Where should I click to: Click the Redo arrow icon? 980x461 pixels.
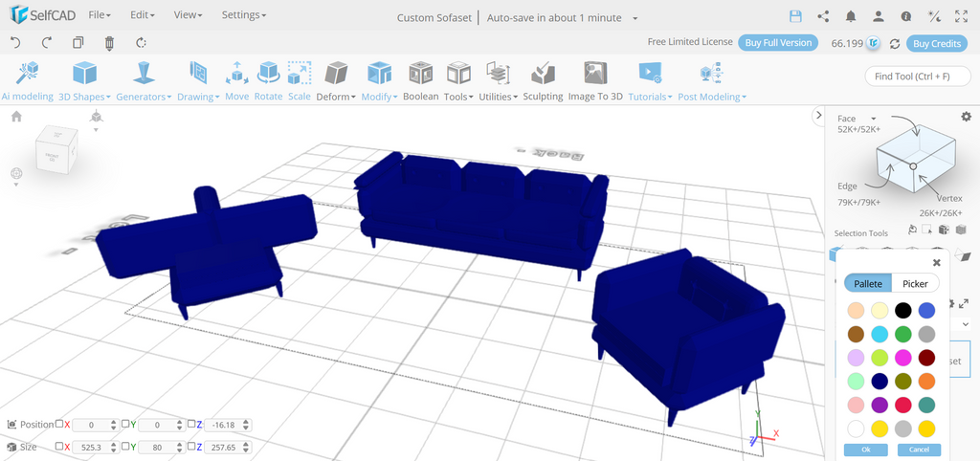click(x=47, y=42)
